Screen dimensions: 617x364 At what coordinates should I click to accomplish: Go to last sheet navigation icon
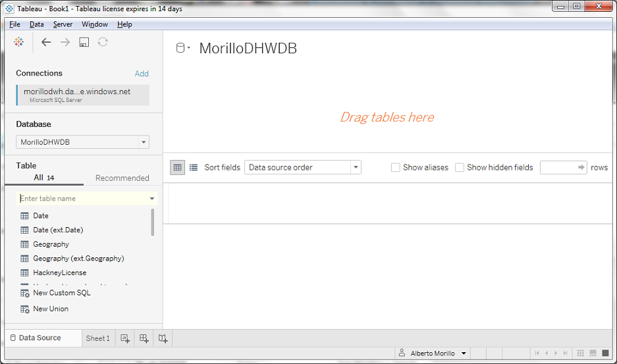[x=565, y=353]
